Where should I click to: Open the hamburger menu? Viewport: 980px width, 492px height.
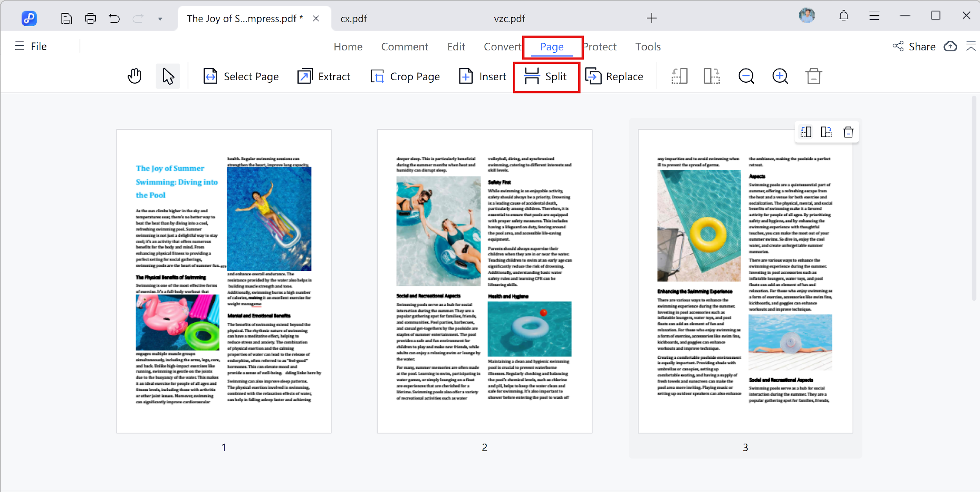875,16
